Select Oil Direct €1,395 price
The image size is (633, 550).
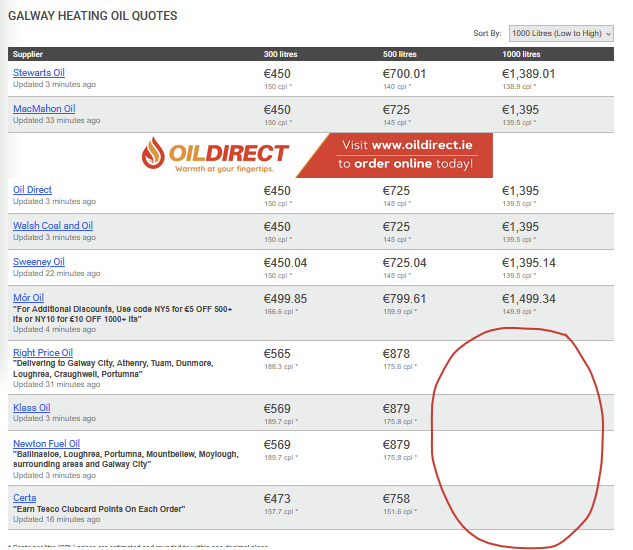[520, 191]
